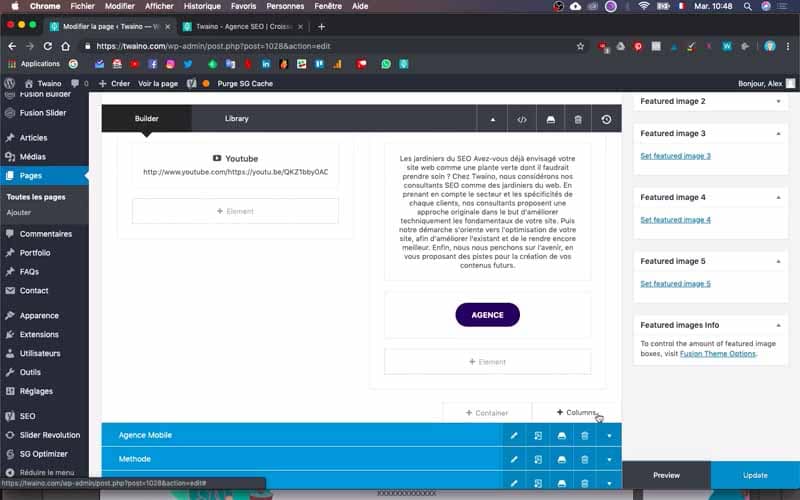
Task: Add Columns with the + Columns button
Action: point(577,412)
